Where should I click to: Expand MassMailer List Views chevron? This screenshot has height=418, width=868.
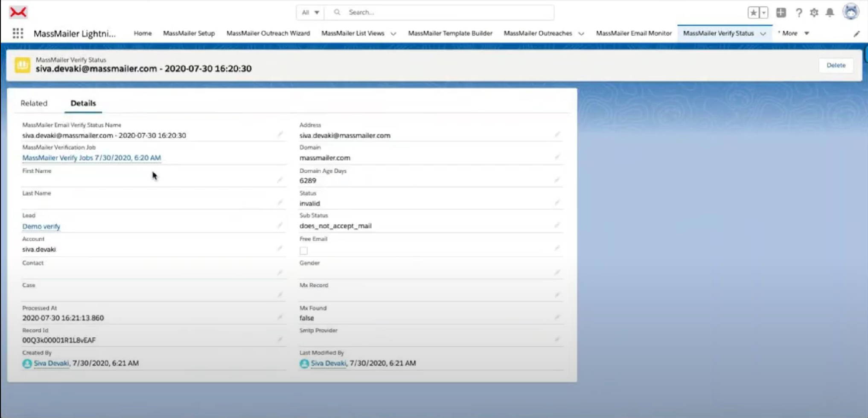pyautogui.click(x=393, y=34)
